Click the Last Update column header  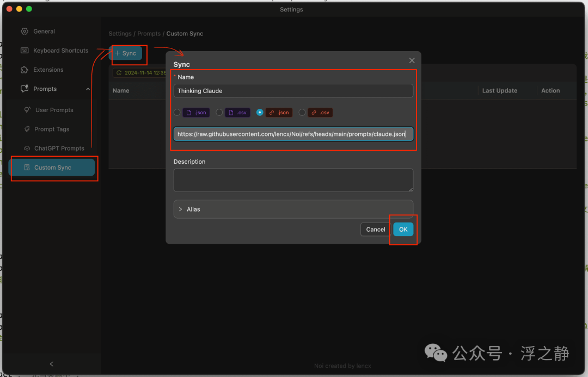tap(499, 91)
